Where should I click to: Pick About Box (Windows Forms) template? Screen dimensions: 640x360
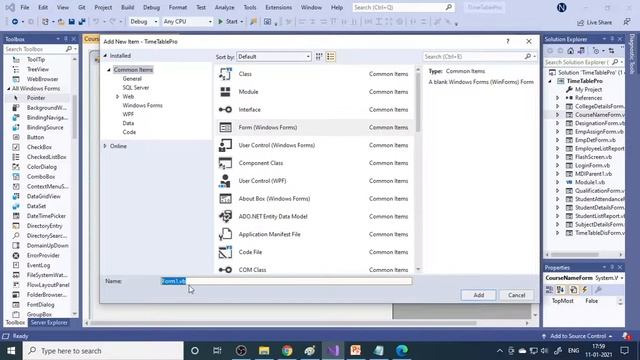click(314, 199)
